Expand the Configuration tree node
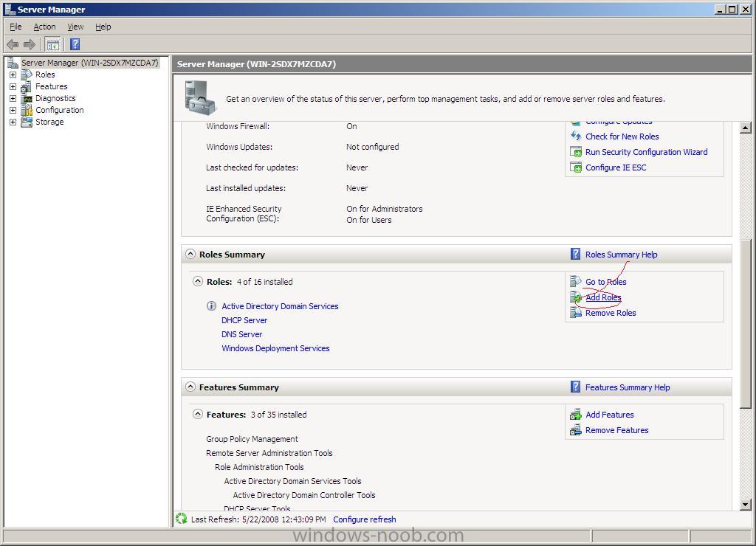Viewport: 756px width, 546px height. (13, 111)
